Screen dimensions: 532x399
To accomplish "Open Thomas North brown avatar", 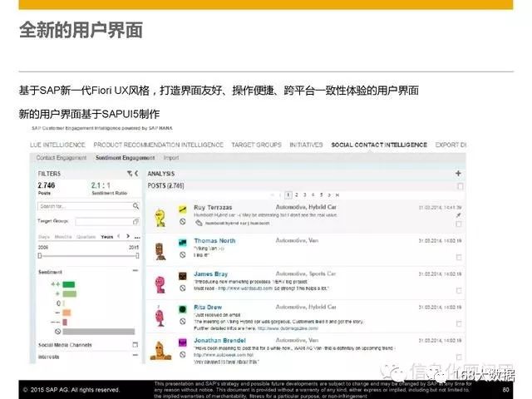I will 160,251.
